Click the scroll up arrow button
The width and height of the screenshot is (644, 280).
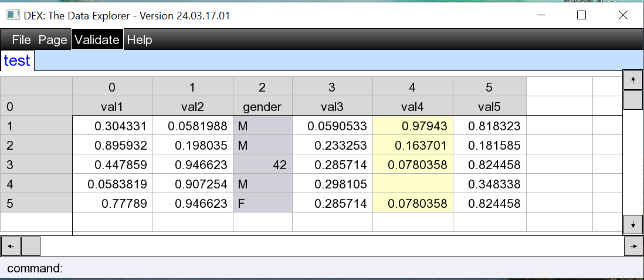tap(633, 80)
